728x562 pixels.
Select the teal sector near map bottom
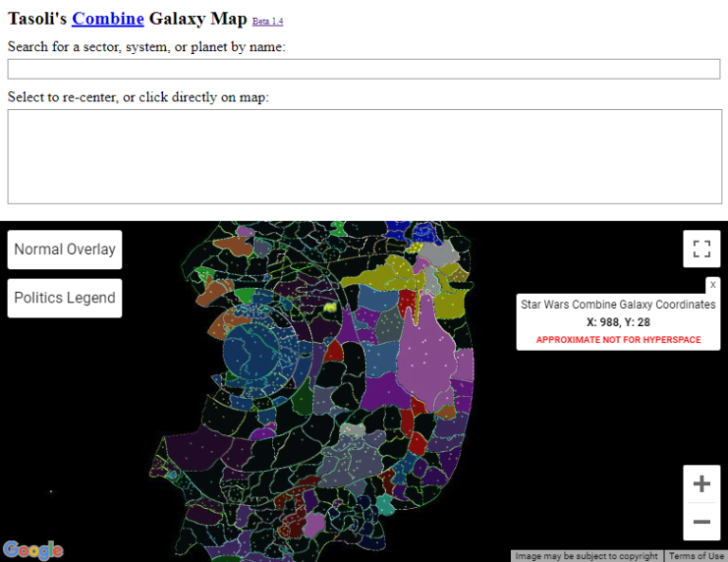click(x=385, y=504)
